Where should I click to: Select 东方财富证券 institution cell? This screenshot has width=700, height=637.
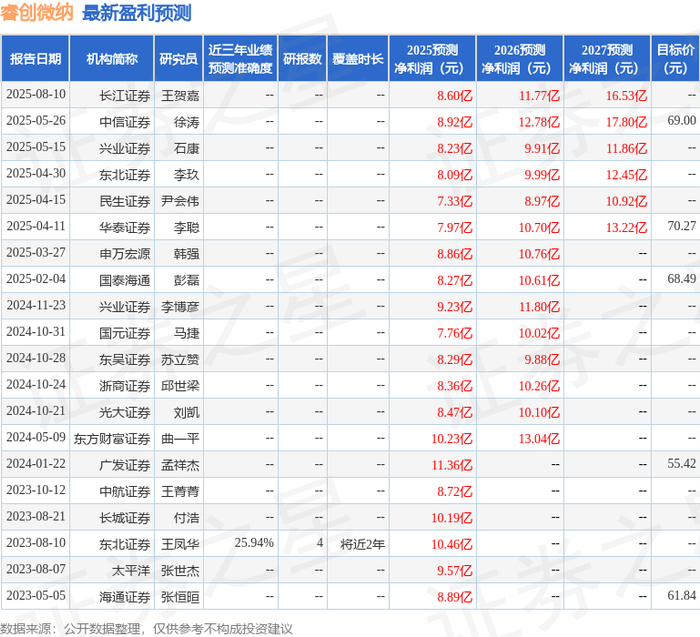point(112,438)
